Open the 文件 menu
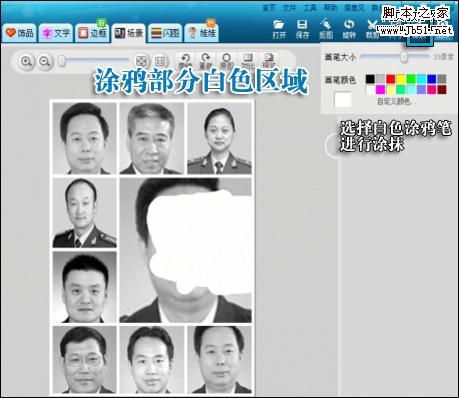This screenshot has width=459, height=398. tap(289, 8)
